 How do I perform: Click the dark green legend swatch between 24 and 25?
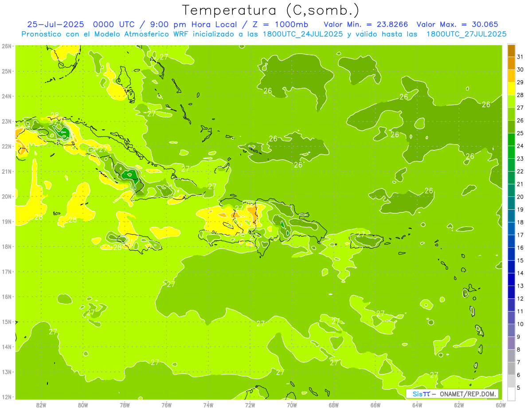(511, 140)
